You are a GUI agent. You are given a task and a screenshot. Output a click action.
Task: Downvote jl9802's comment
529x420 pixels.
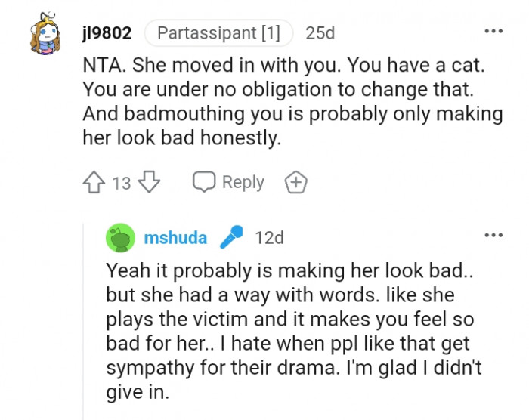150,182
